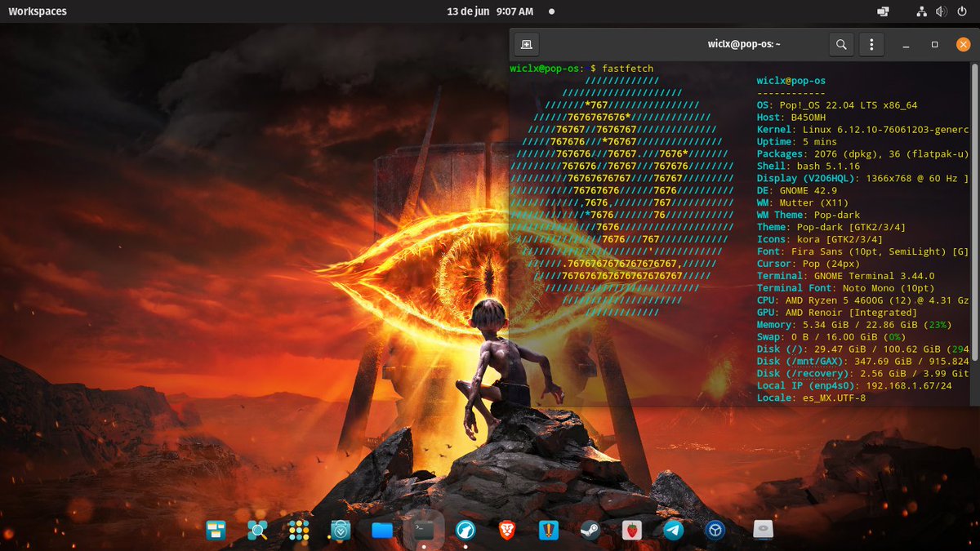The width and height of the screenshot is (980, 551).
Task: Open the Pop workspaces tiles dock icon
Action: [216, 531]
